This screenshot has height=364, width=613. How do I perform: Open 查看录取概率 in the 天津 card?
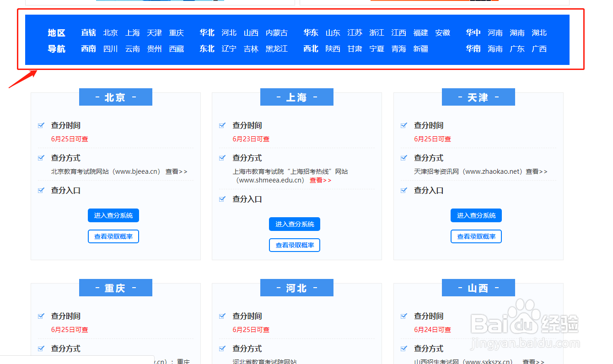476,236
